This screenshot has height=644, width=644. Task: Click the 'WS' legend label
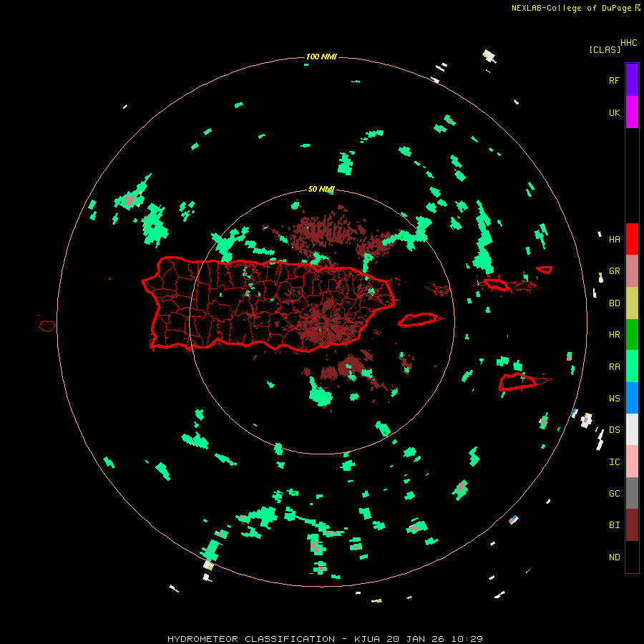[614, 399]
